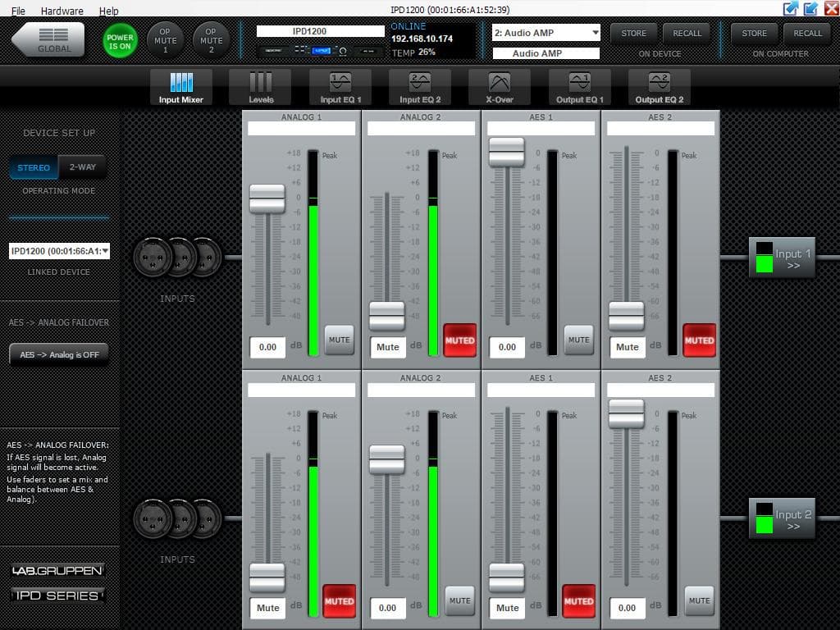Open the Input Mixer view
Viewport: 840px width, 630px height.
coord(181,87)
